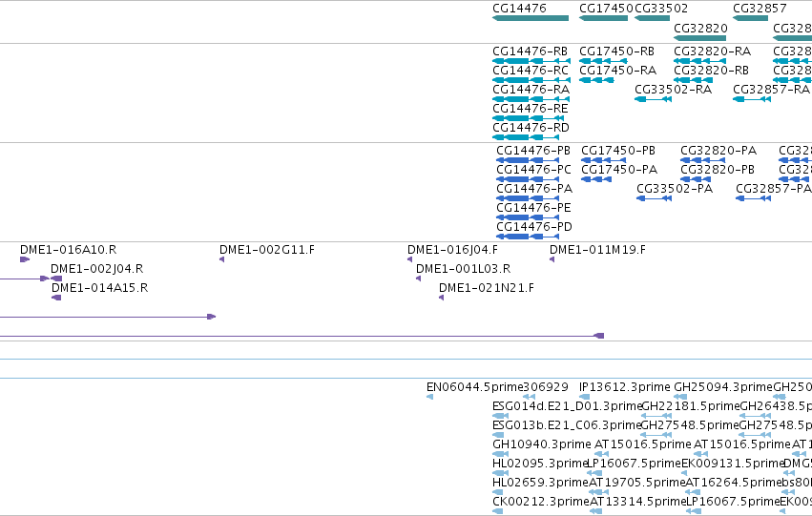Open transcript CG14476-RE details
Image resolution: width=812 pixels, height=516 pixels.
(531, 109)
